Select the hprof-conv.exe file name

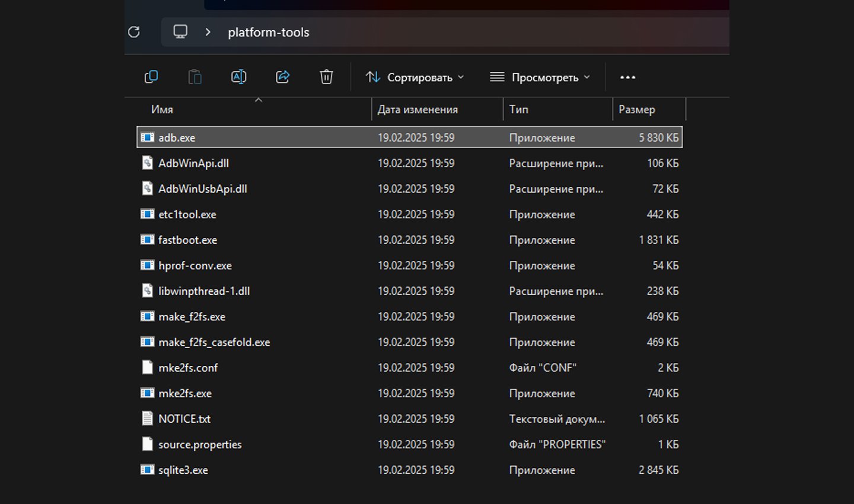coord(195,265)
